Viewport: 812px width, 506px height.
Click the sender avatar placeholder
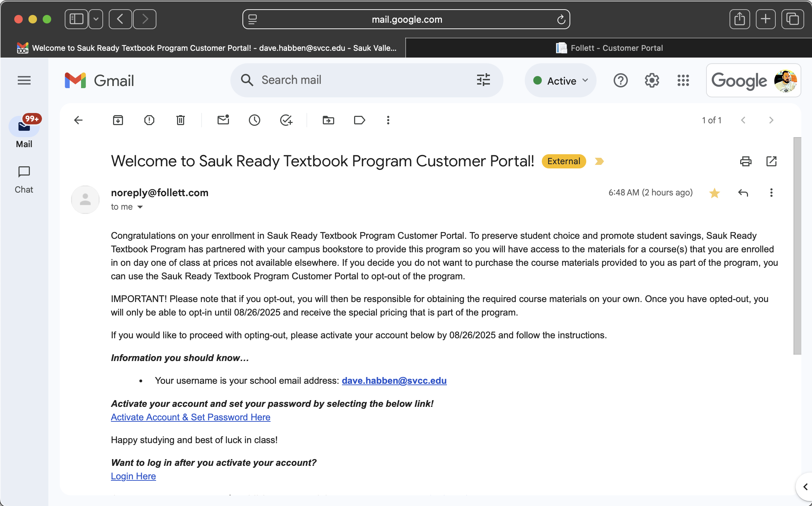point(85,200)
